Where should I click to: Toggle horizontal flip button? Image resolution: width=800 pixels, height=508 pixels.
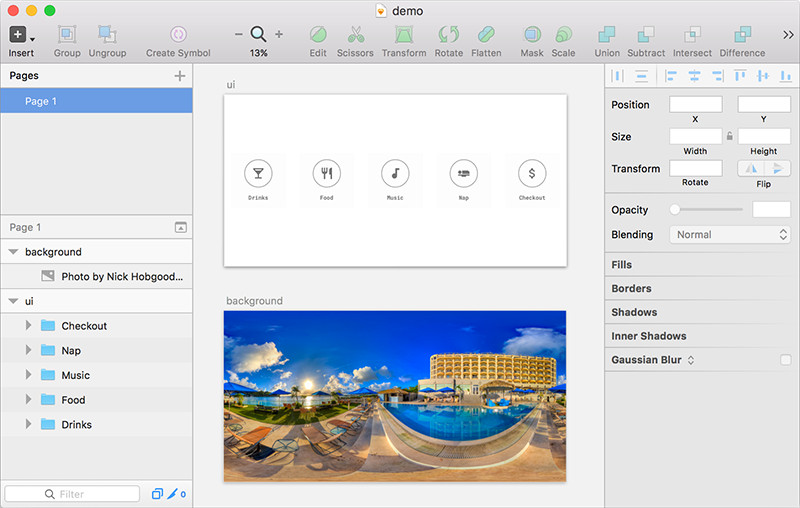pos(750,168)
